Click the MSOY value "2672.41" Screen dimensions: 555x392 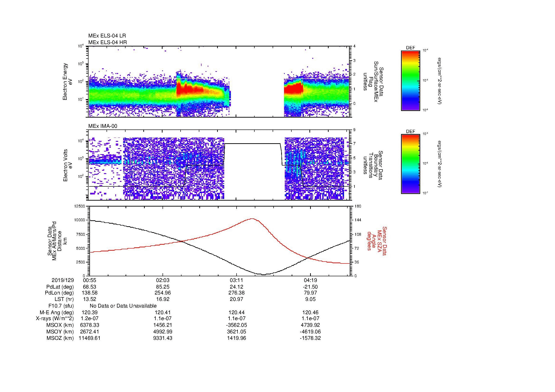pyautogui.click(x=90, y=332)
